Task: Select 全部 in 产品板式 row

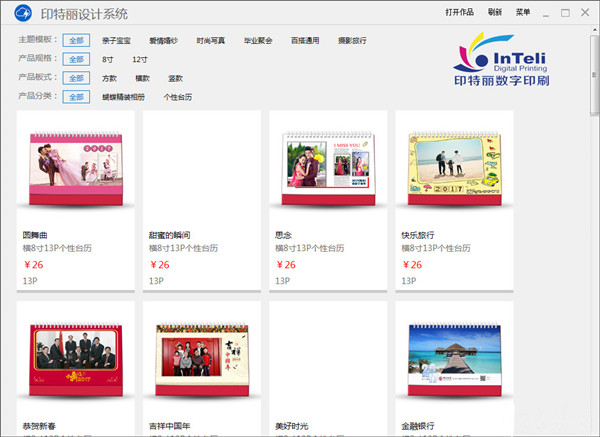Action: tap(76, 78)
